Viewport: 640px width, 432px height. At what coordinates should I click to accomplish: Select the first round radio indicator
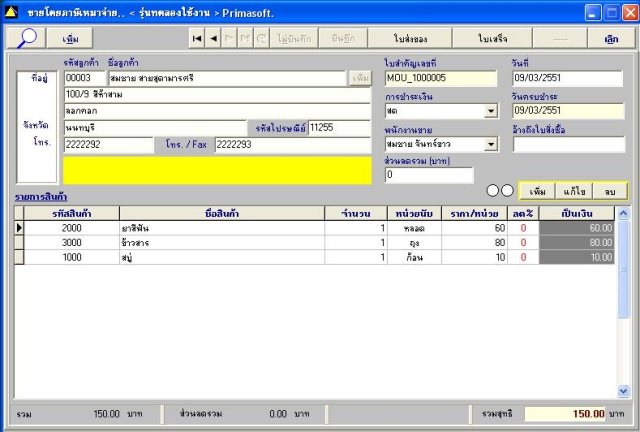tap(494, 190)
